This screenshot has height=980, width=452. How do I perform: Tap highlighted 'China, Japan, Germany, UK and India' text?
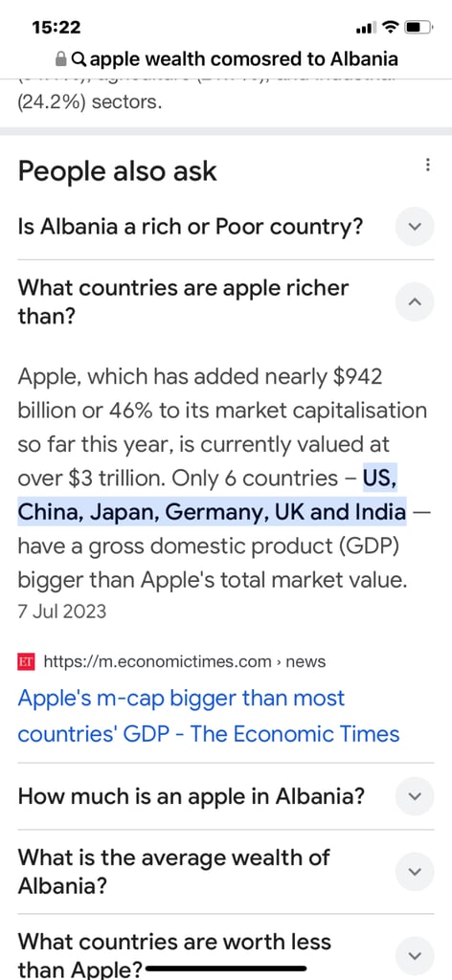click(x=212, y=512)
